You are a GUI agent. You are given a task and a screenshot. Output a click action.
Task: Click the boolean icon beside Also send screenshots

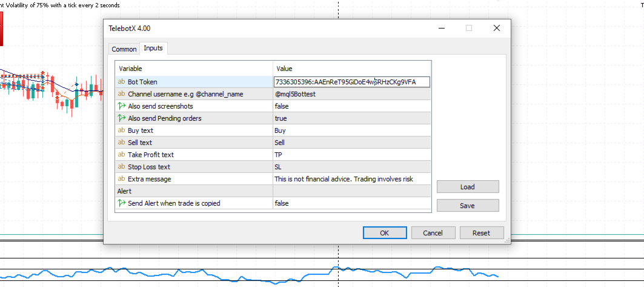121,106
